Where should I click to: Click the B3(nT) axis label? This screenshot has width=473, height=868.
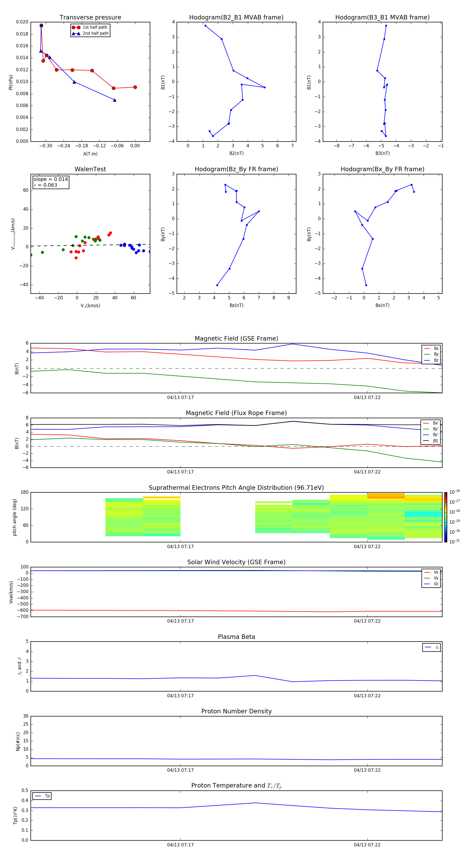click(382, 153)
